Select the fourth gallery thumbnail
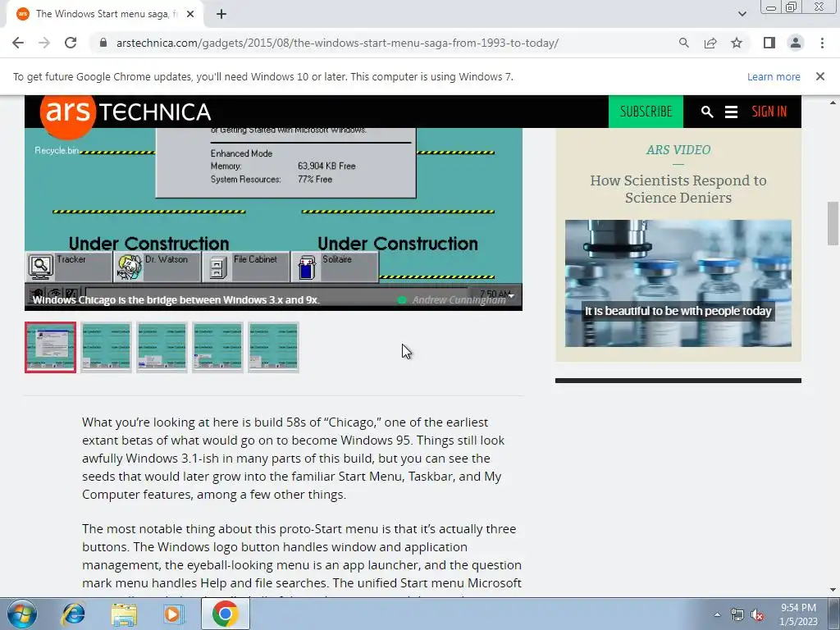Viewport: 840px width, 630px height. coord(217,347)
